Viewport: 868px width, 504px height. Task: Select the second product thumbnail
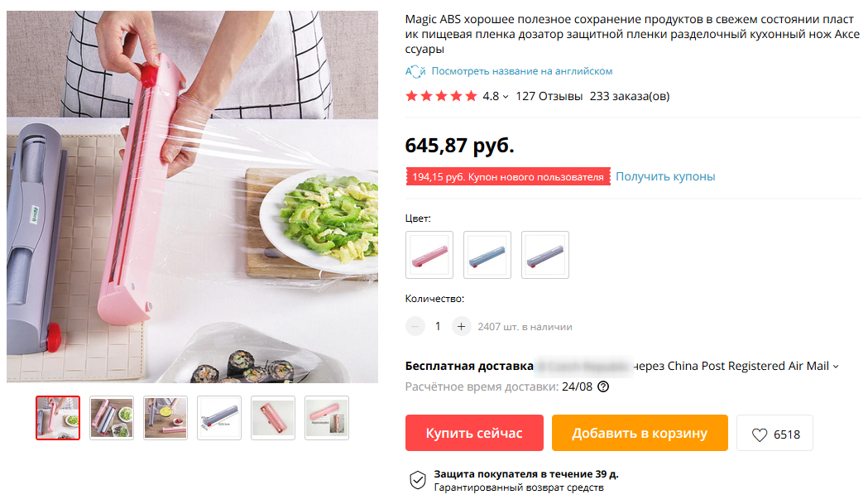pyautogui.click(x=112, y=418)
